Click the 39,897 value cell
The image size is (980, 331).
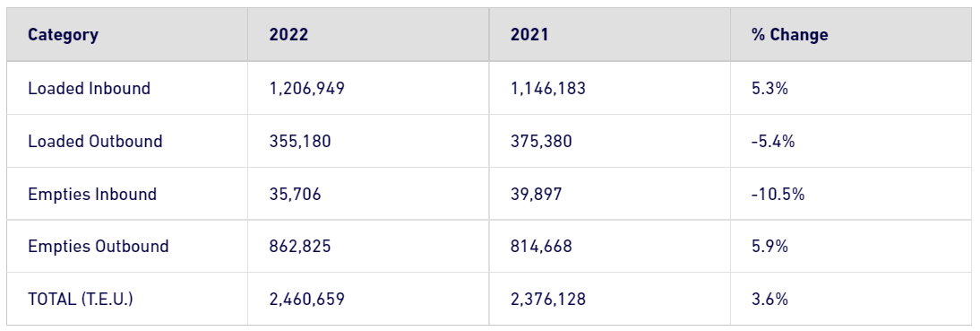point(537,194)
